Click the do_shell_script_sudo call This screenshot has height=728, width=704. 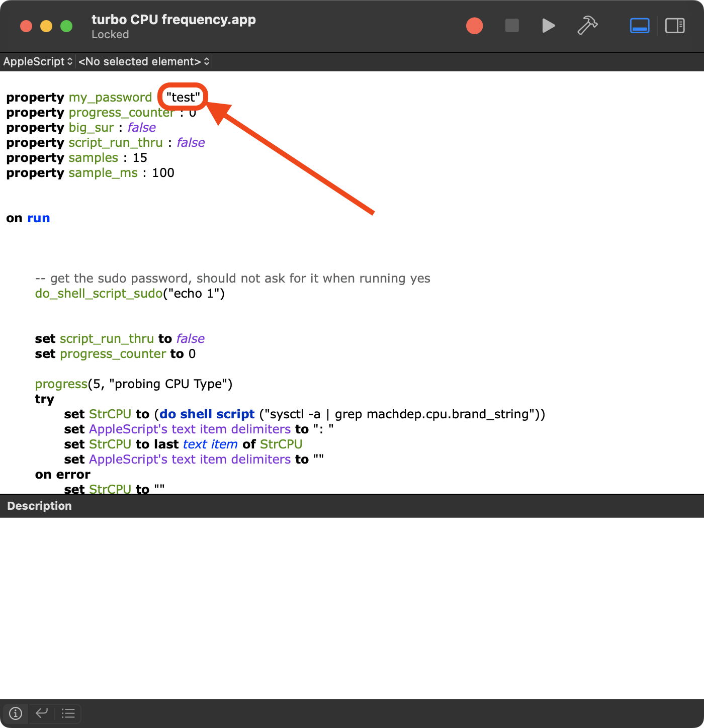tap(130, 294)
